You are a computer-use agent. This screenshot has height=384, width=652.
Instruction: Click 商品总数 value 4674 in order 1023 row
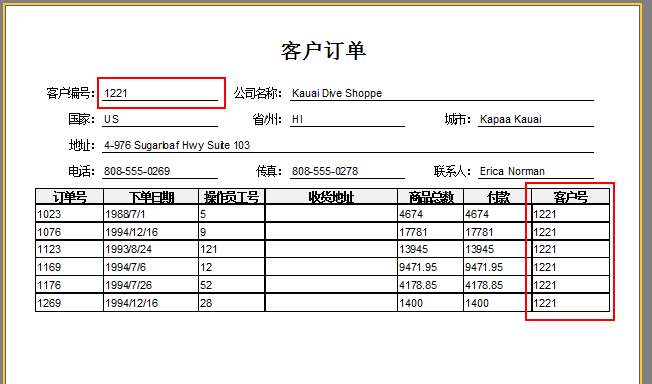tap(411, 214)
